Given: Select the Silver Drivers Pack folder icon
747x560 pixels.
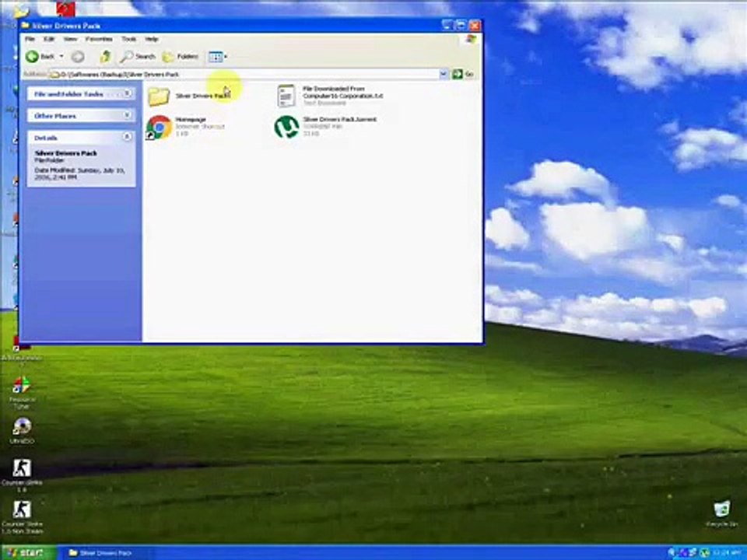Looking at the screenshot, I should (x=159, y=96).
